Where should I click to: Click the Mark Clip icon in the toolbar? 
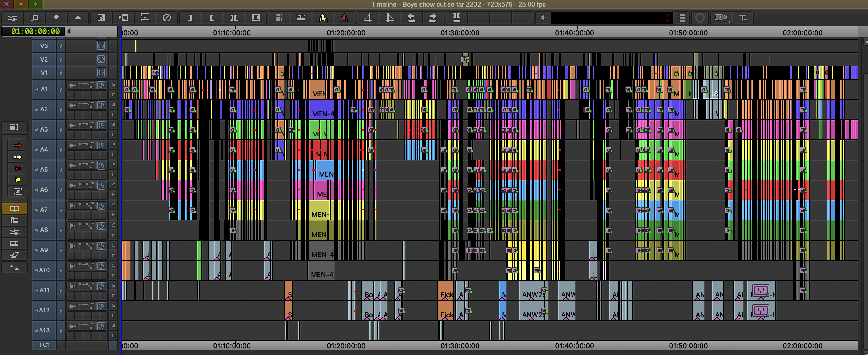pos(233,18)
